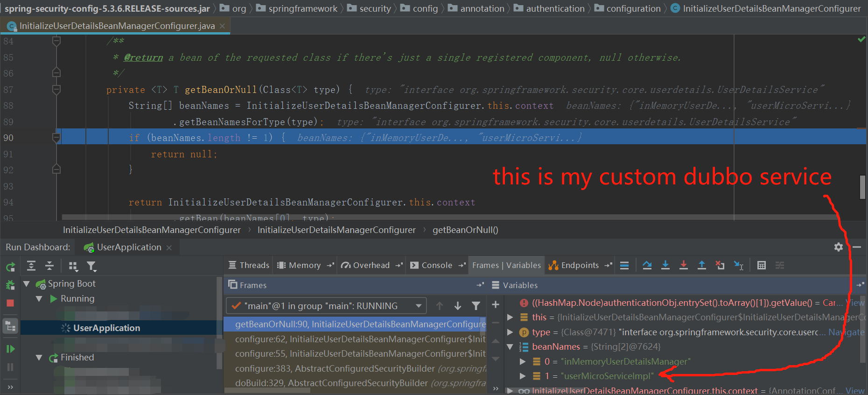Image resolution: width=868 pixels, height=395 pixels.
Task: Click the Step Out debugger icon
Action: pyautogui.click(x=701, y=265)
